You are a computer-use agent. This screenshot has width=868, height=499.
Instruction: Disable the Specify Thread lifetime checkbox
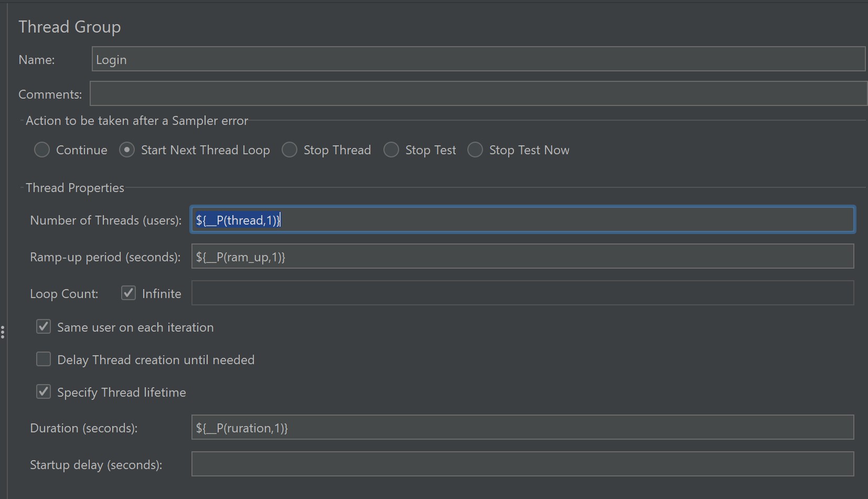point(44,392)
